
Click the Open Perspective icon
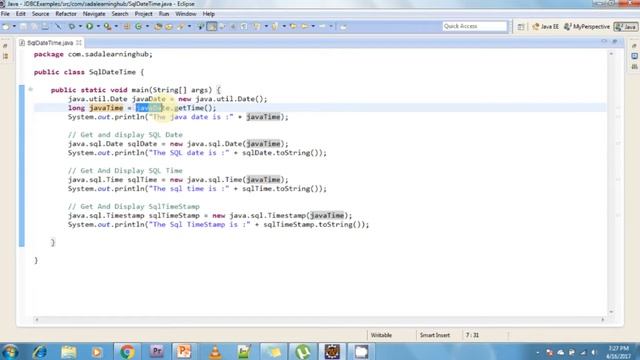pos(521,27)
